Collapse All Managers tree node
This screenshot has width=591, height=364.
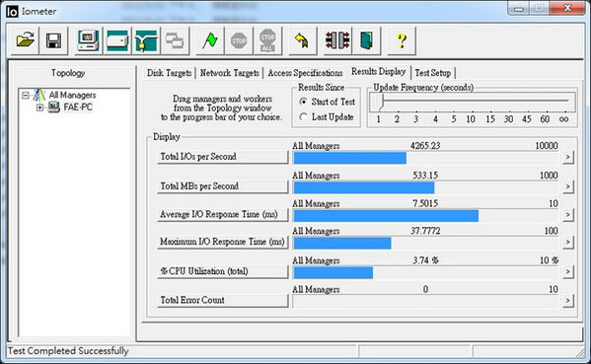(26, 95)
